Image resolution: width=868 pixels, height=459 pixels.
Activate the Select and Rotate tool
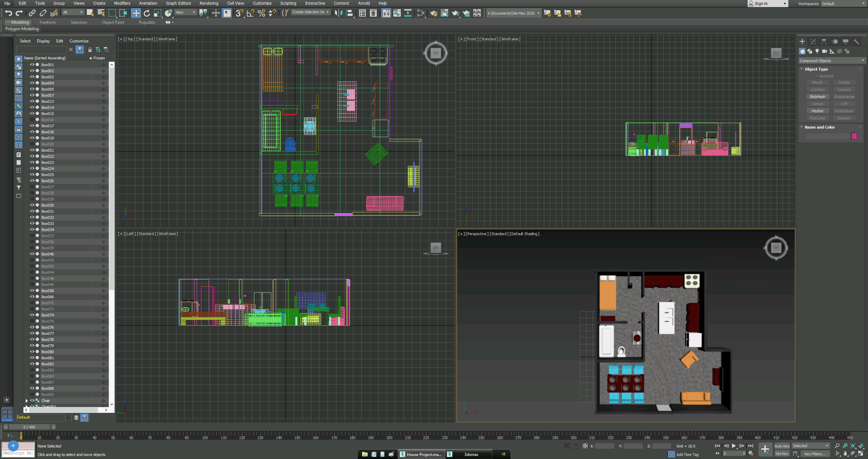[147, 13]
